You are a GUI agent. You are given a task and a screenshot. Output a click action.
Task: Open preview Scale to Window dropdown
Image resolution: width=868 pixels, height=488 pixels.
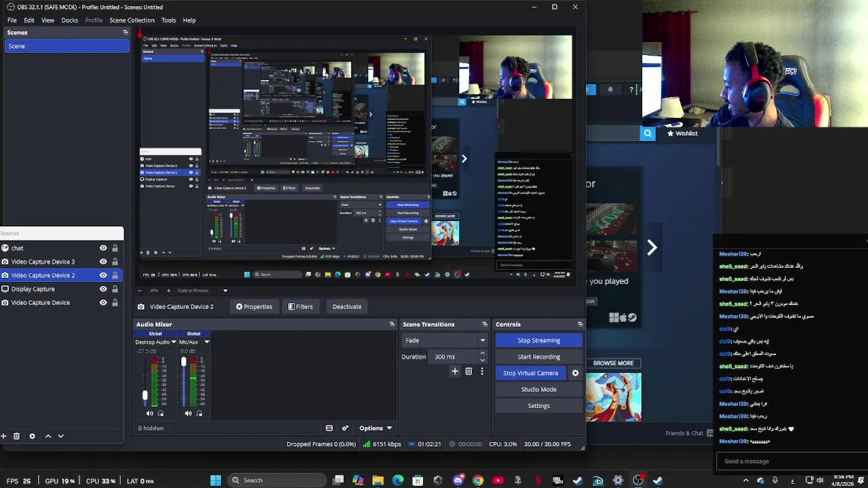point(225,291)
